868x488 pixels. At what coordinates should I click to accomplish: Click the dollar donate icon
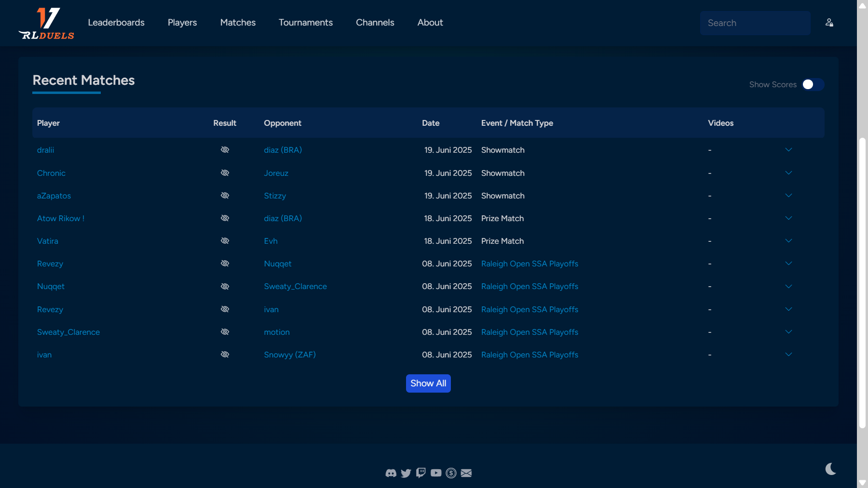pyautogui.click(x=451, y=473)
